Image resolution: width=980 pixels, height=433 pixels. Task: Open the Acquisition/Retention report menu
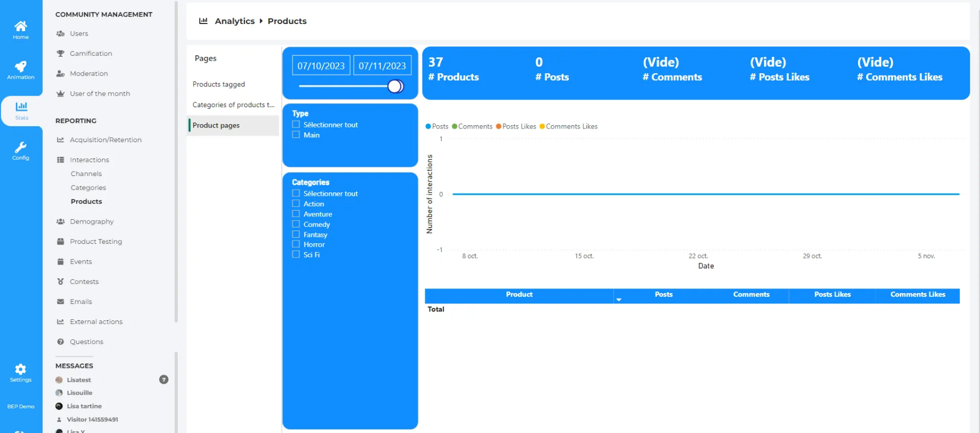click(x=106, y=140)
